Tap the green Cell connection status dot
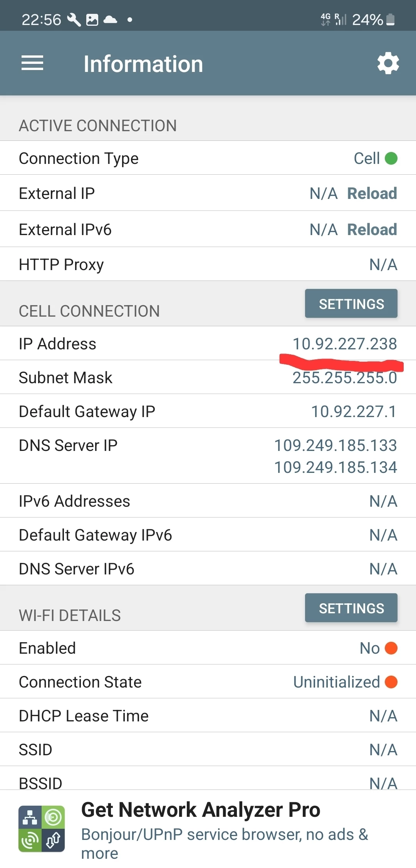 391,158
